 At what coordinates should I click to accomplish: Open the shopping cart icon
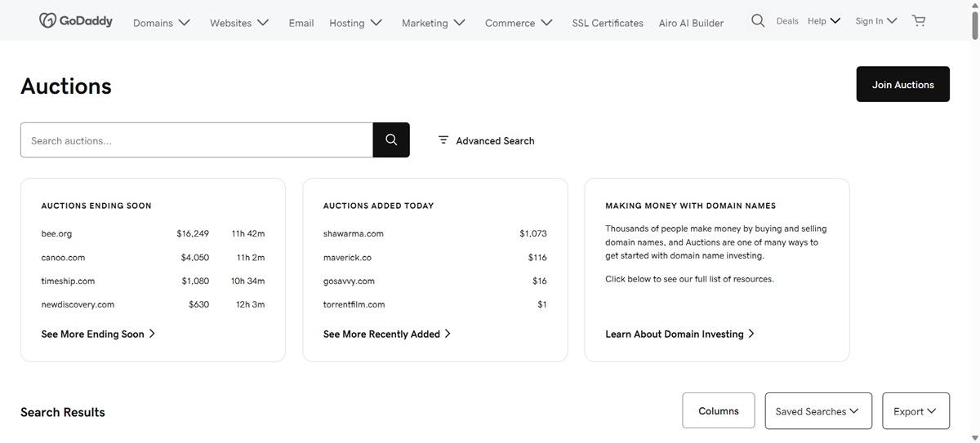(919, 20)
